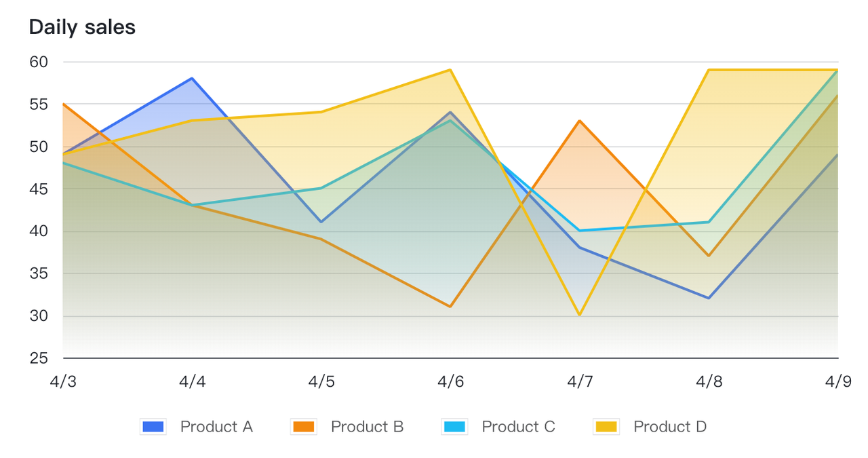Click the 4/6 x-axis label
The width and height of the screenshot is (868, 458).
click(450, 381)
